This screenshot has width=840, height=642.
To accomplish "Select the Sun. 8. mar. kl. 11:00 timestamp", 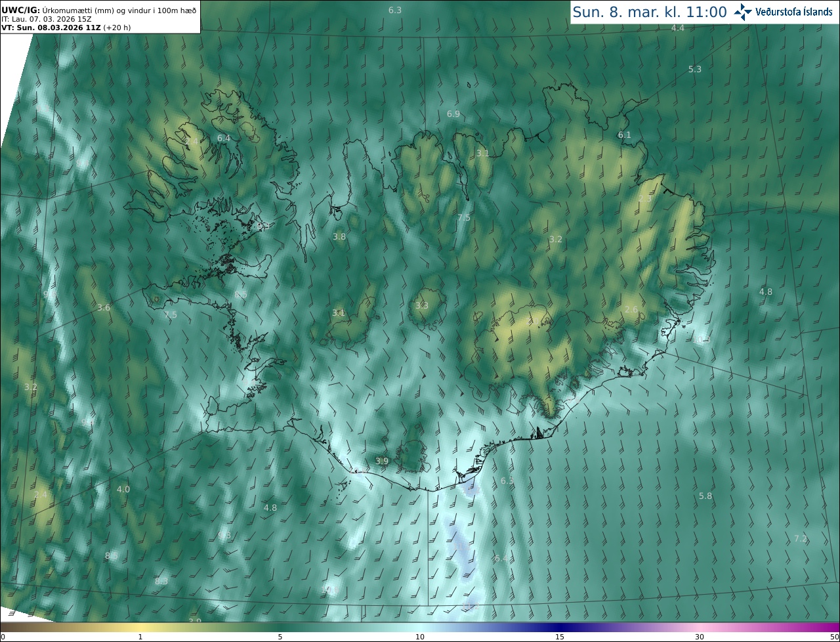I will point(650,12).
